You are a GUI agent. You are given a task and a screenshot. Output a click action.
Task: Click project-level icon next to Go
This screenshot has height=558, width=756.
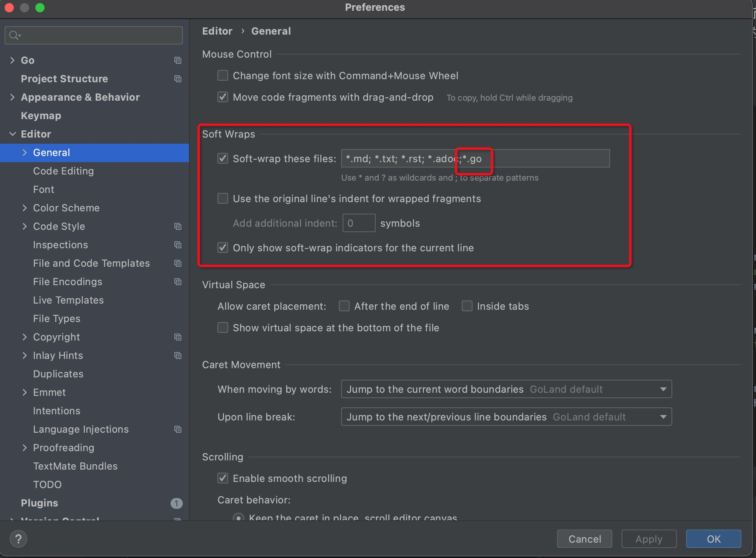pyautogui.click(x=177, y=60)
